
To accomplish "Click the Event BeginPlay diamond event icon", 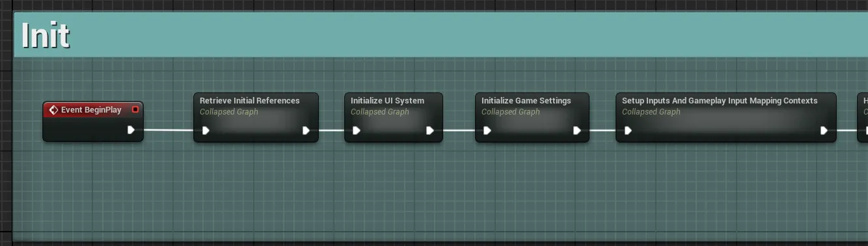I will tap(53, 110).
